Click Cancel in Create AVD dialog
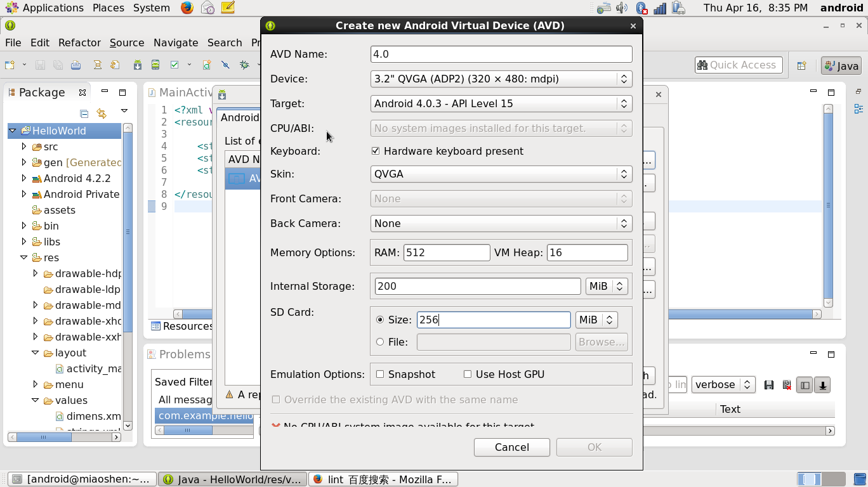The height and width of the screenshot is (487, 868). tap(512, 447)
